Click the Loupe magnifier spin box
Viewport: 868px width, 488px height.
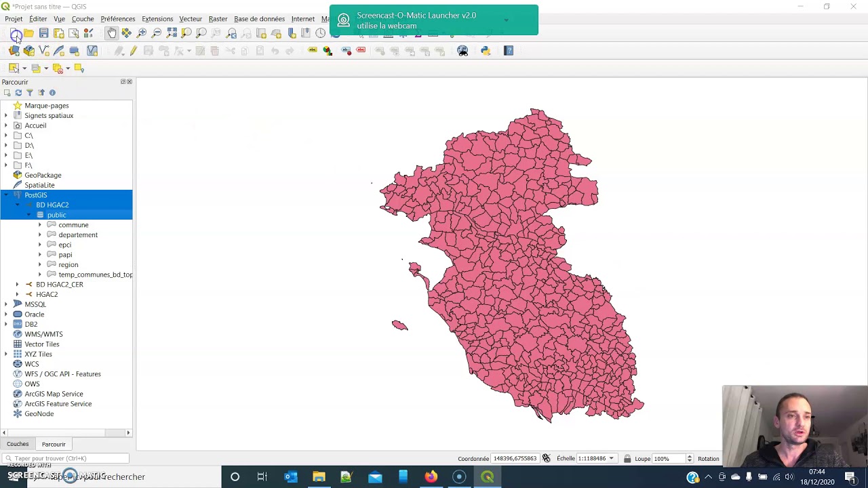point(672,459)
